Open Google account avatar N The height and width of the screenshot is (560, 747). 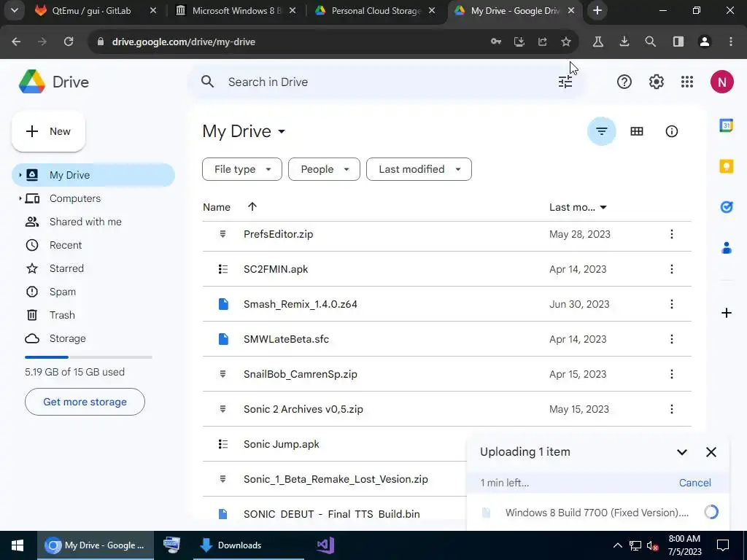(x=721, y=82)
